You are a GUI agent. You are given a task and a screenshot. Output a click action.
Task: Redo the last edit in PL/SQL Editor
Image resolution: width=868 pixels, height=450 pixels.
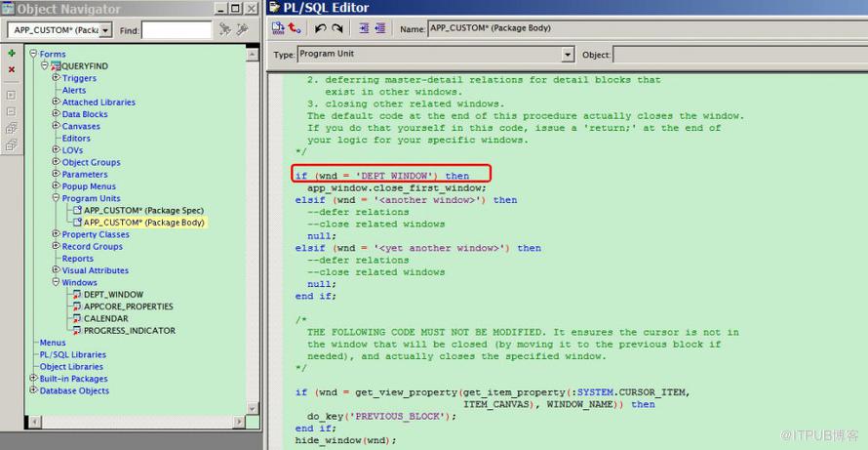[x=336, y=28]
